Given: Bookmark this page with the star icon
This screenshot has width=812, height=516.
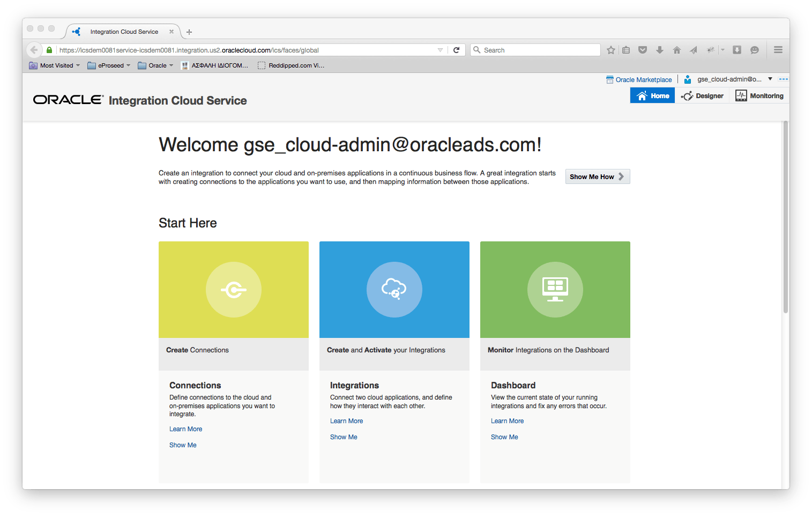Looking at the screenshot, I should [611, 50].
